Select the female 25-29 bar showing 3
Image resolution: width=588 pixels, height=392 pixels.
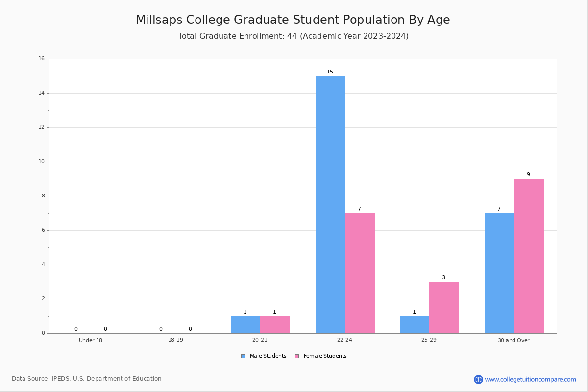pyautogui.click(x=444, y=307)
